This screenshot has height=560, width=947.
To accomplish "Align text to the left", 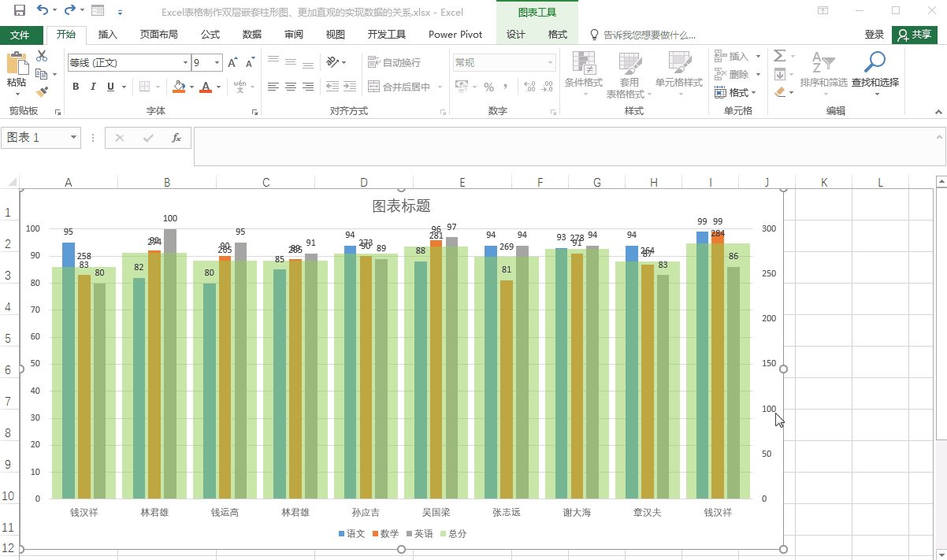I will (273, 87).
